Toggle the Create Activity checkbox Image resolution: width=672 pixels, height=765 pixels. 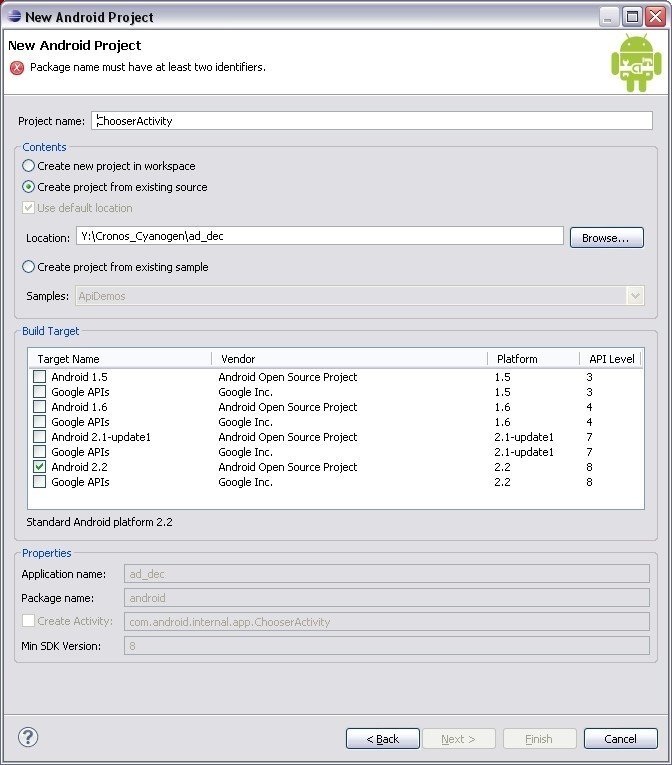tap(28, 621)
